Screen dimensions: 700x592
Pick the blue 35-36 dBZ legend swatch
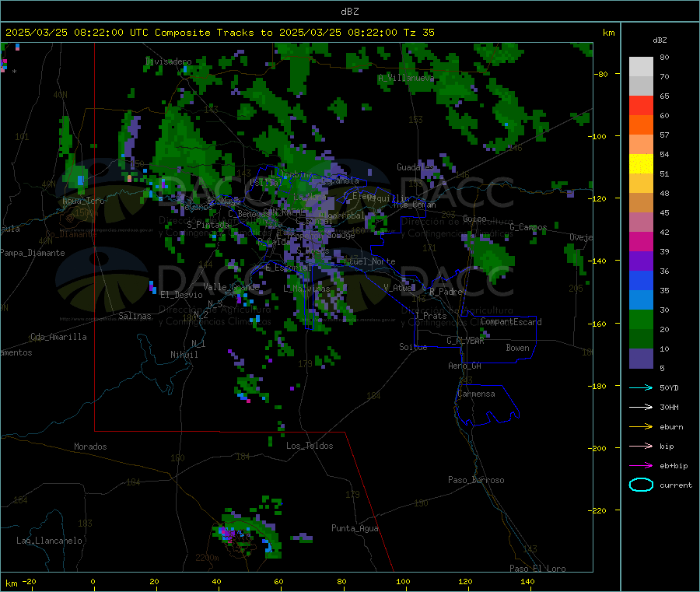641,280
